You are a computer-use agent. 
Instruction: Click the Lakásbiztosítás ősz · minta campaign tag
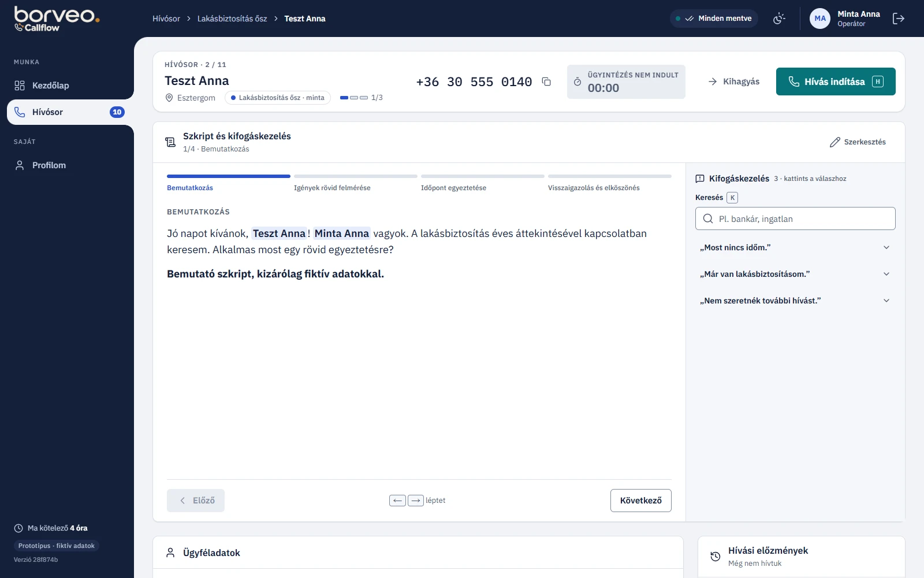[278, 98]
